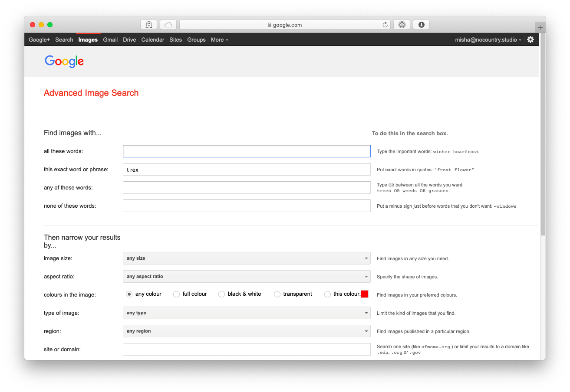Select the full colour radio button
Image resolution: width=570 pixels, height=392 pixels.
(x=176, y=294)
